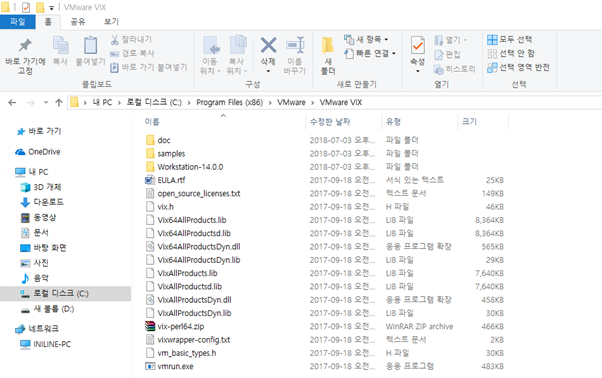The height and width of the screenshot is (378, 602).
Task: Open recent locations dropdown arrow
Action: [x=46, y=102]
